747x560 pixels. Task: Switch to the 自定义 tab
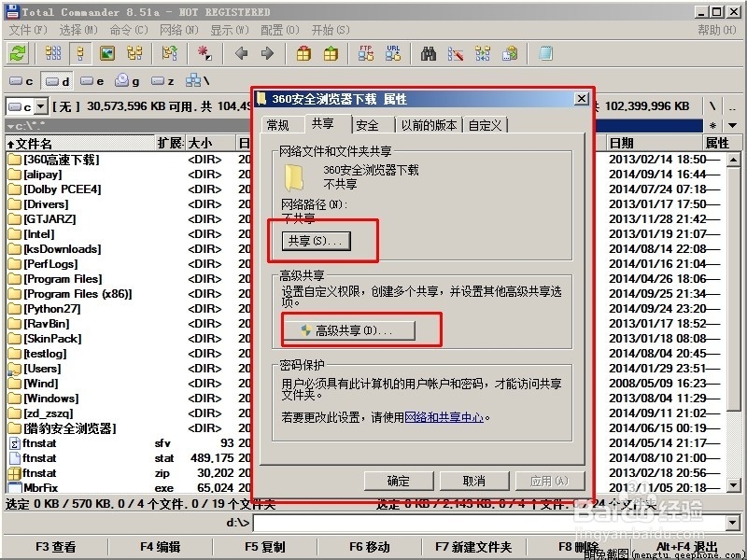pyautogui.click(x=485, y=125)
